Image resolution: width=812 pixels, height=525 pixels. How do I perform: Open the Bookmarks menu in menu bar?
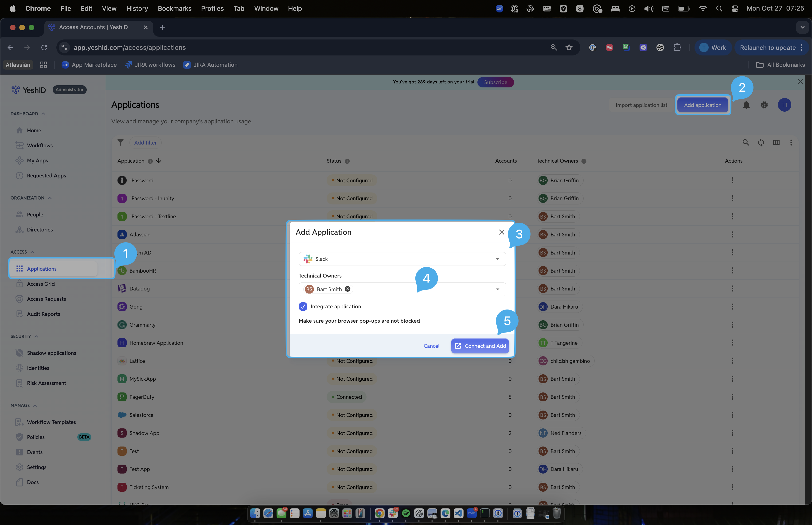175,8
